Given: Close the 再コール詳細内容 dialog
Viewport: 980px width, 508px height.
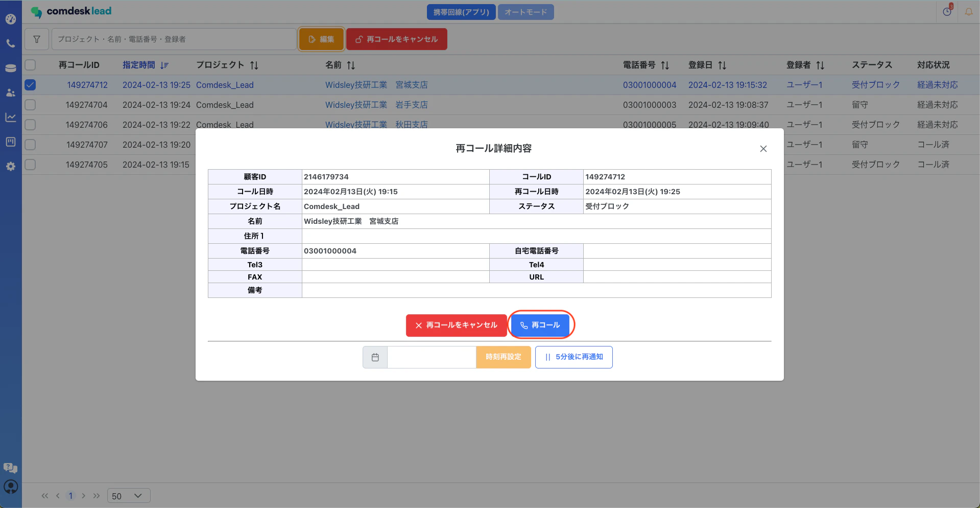Looking at the screenshot, I should (763, 149).
